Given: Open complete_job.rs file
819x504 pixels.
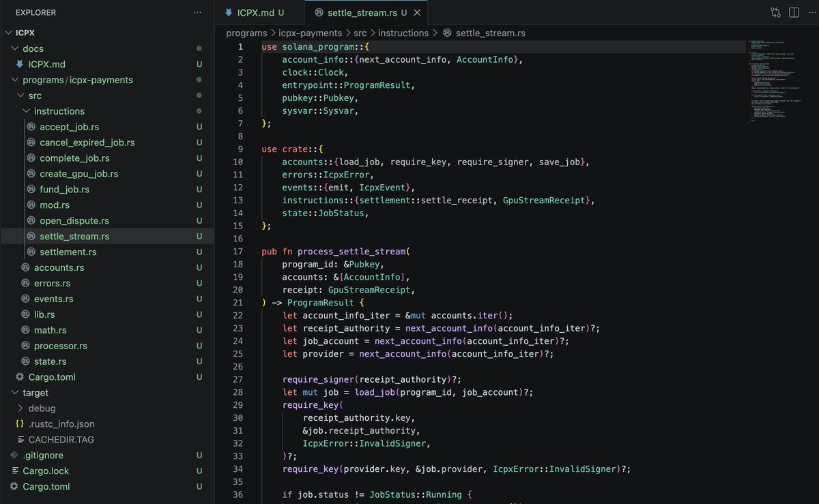Looking at the screenshot, I should 74,158.
